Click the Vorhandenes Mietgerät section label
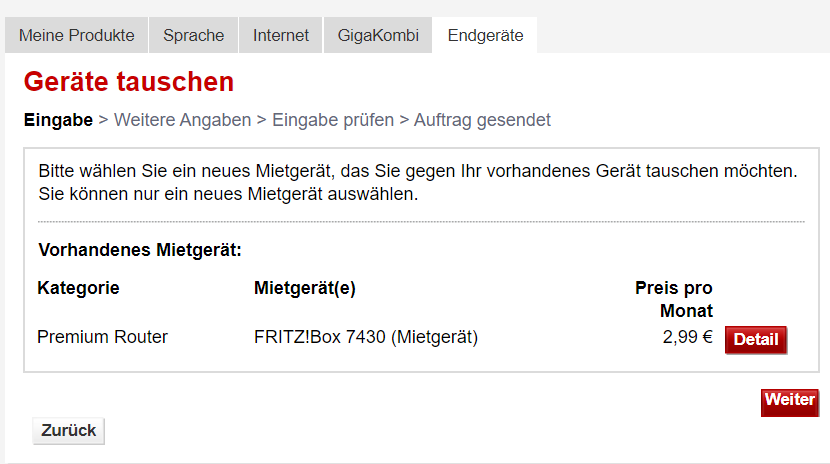This screenshot has width=830, height=464. coord(139,249)
